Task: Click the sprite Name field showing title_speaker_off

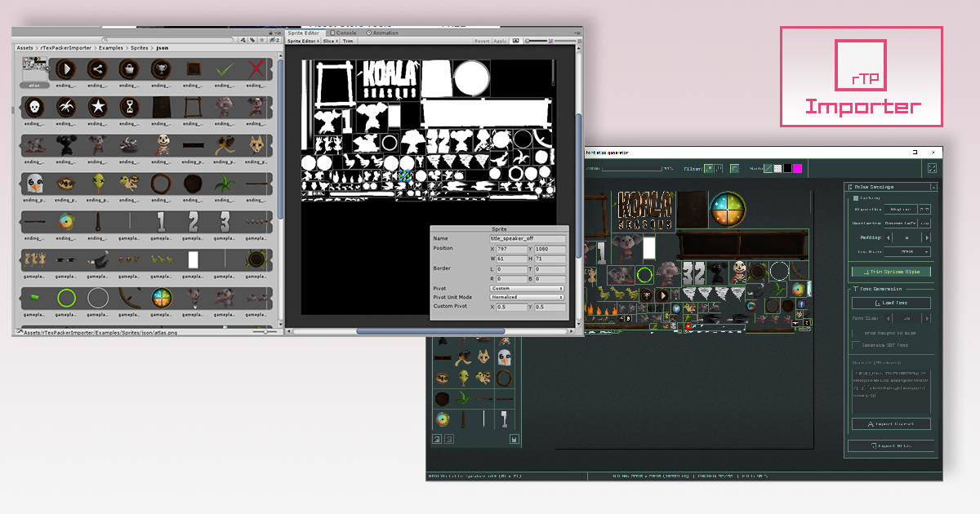Action: point(528,238)
